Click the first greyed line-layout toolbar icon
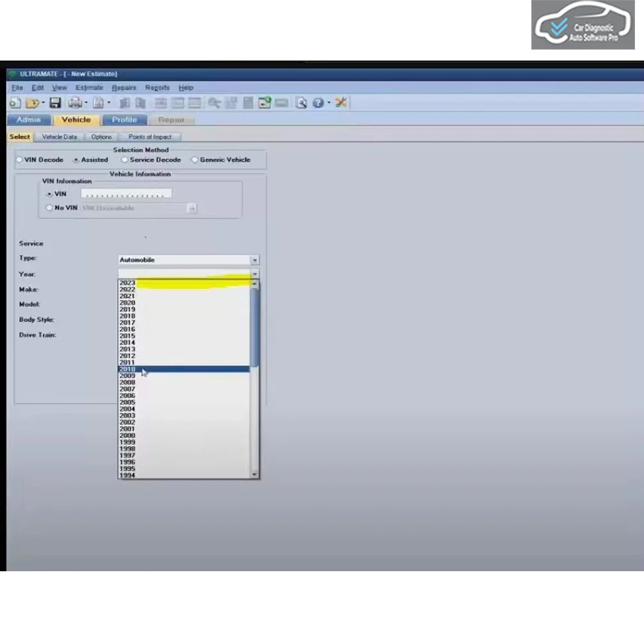644x644 pixels. [160, 102]
